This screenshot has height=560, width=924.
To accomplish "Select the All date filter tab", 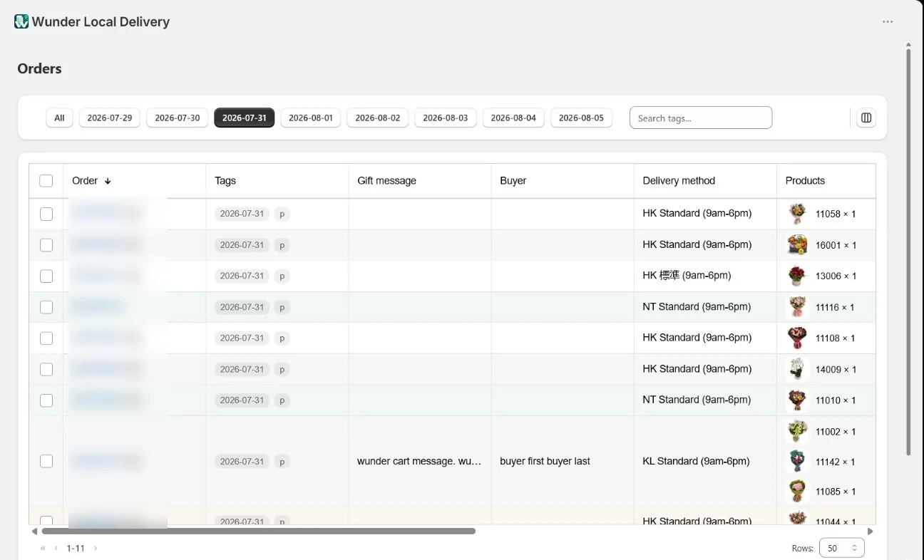I will [x=59, y=118].
